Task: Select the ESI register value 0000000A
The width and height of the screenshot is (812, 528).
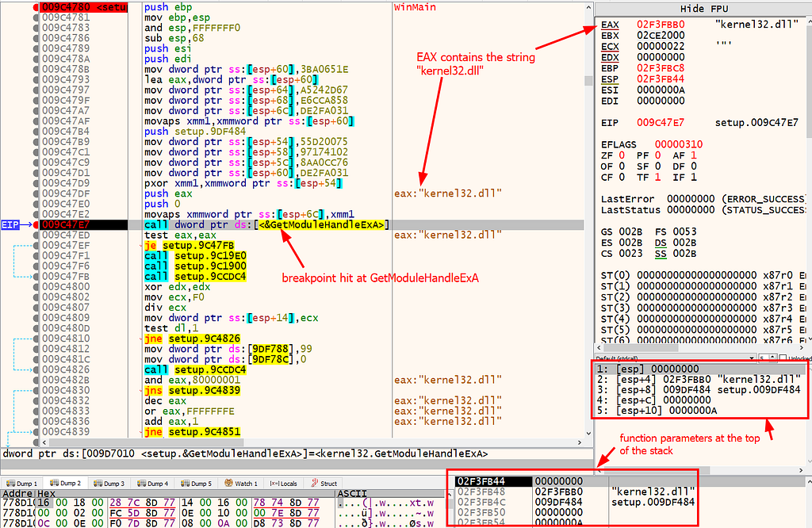Action: [x=661, y=90]
